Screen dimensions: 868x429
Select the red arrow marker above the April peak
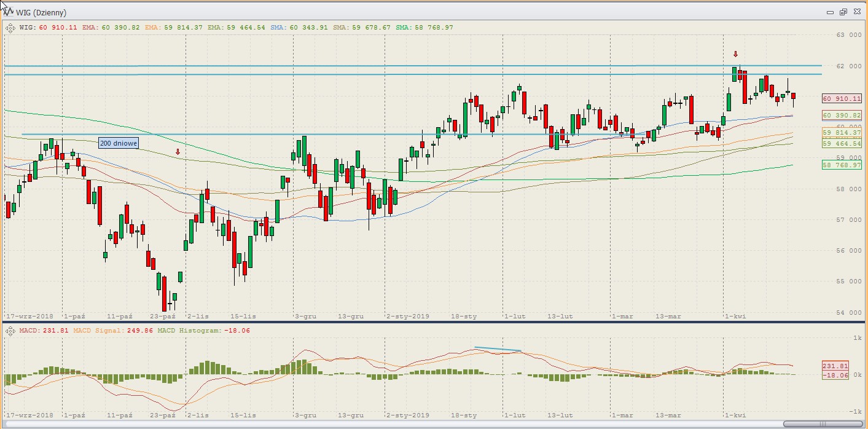(735, 54)
